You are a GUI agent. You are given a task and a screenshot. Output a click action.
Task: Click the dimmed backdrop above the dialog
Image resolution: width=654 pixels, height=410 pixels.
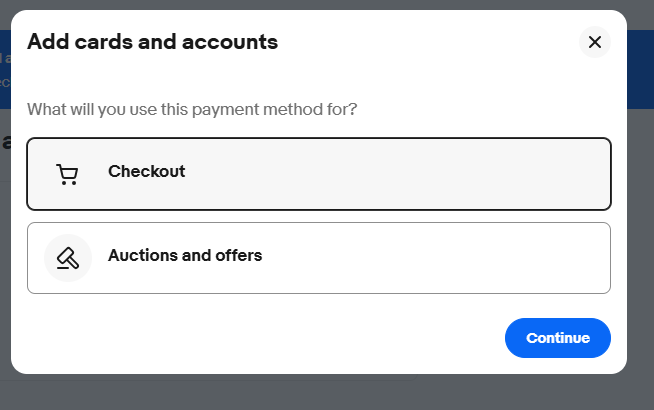[x=327, y=4]
